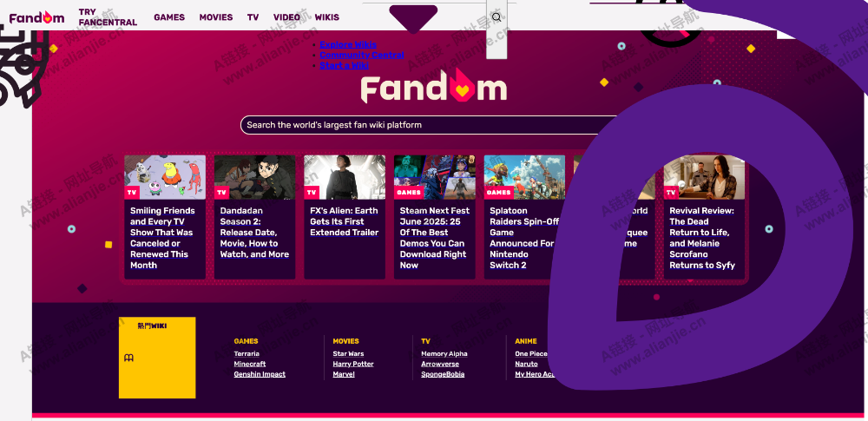Open the Explore Wikis link
Image resolution: width=868 pixels, height=421 pixels.
[348, 45]
